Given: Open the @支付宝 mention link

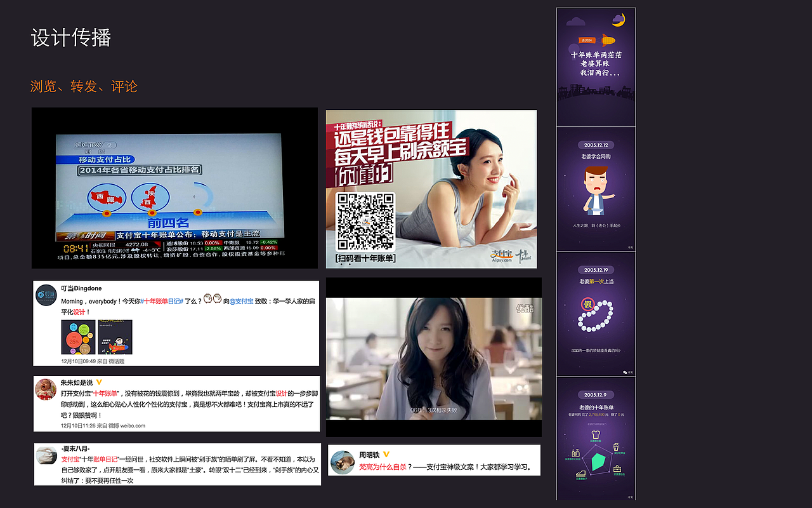Looking at the screenshot, I should [x=241, y=301].
